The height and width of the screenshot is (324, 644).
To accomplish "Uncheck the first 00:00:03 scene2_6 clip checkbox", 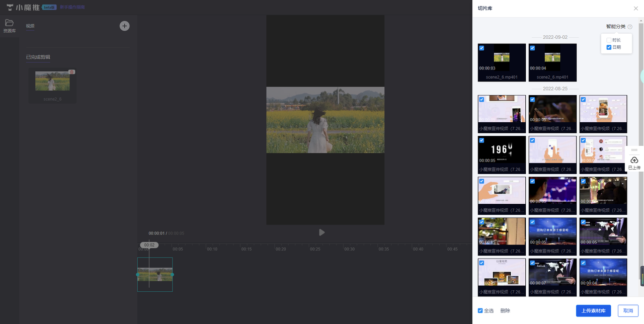I will pyautogui.click(x=482, y=48).
